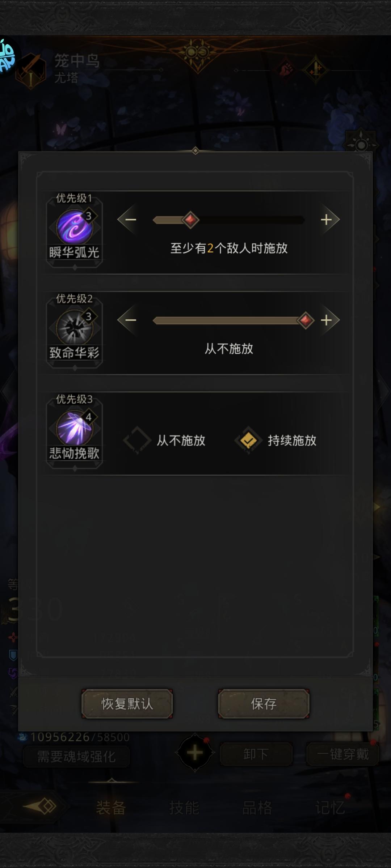Switch to the 装备 tab

[111, 807]
